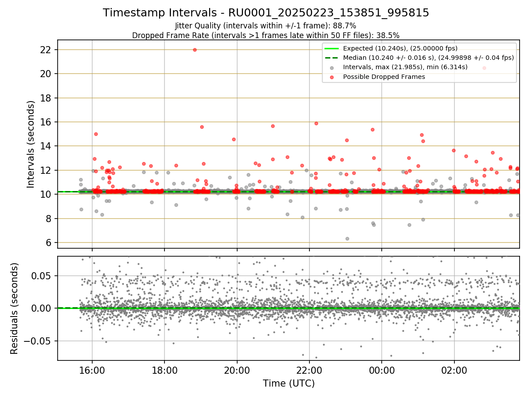Screen dimensions: 532x399
Task: Click the dashed dark green line sample in legend
Action: (332, 58)
